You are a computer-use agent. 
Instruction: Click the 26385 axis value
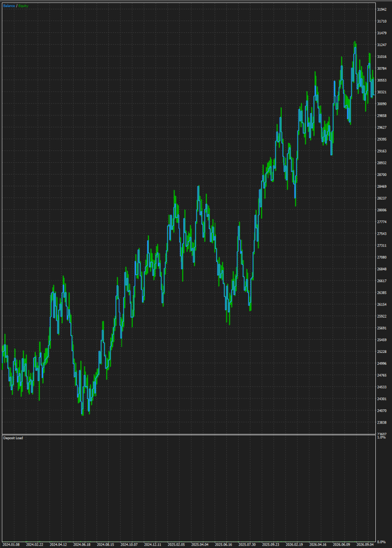coord(382,293)
